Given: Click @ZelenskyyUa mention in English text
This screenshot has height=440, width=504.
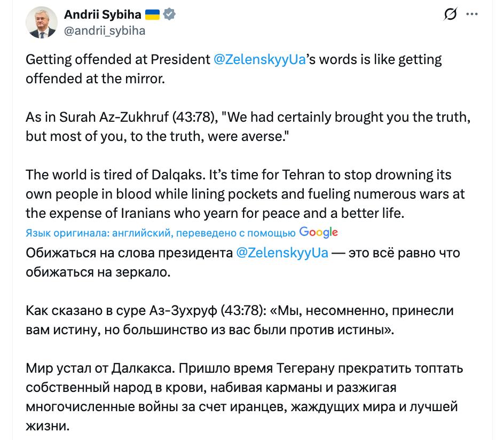Looking at the screenshot, I should coord(259,59).
